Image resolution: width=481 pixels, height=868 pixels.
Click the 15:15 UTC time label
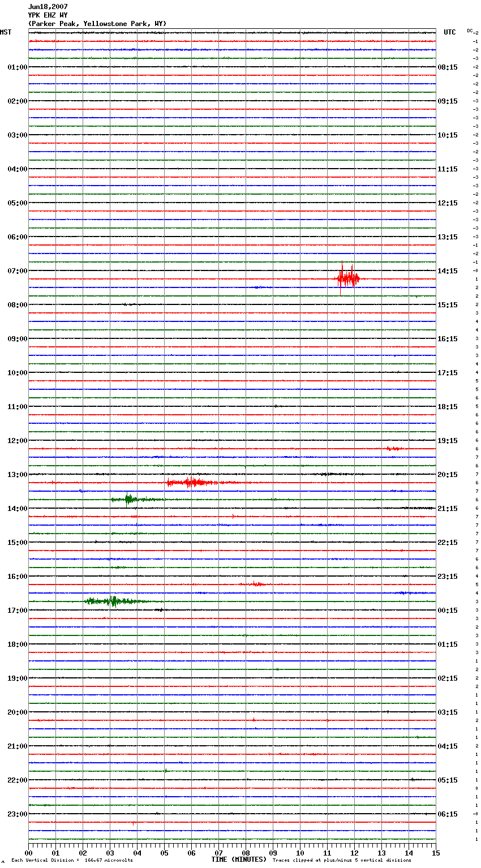448,305
